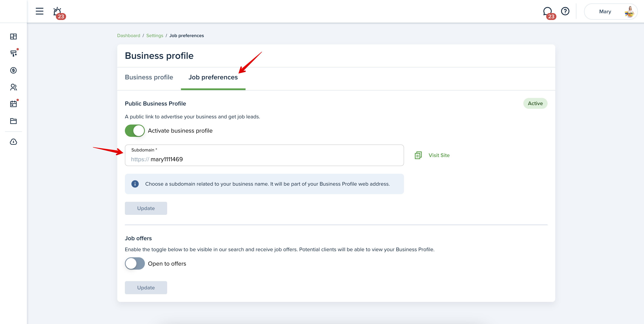Open the help question mark icon

coord(565,11)
